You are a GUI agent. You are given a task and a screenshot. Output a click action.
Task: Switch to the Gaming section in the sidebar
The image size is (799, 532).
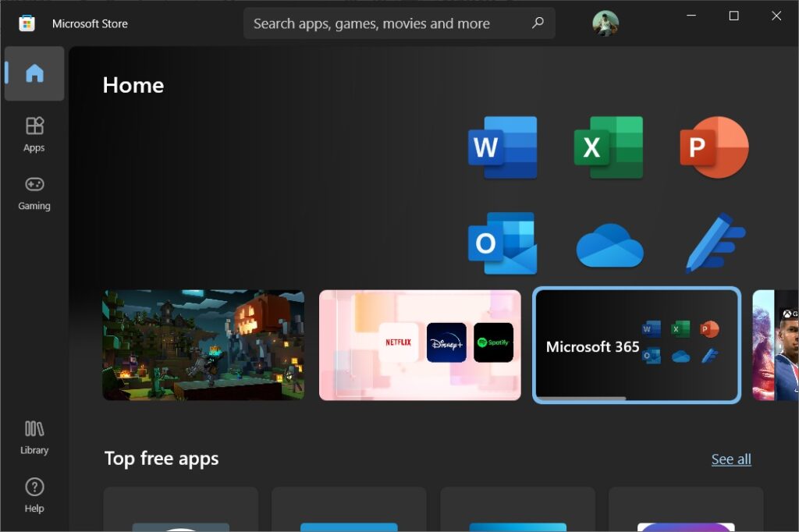click(x=34, y=193)
